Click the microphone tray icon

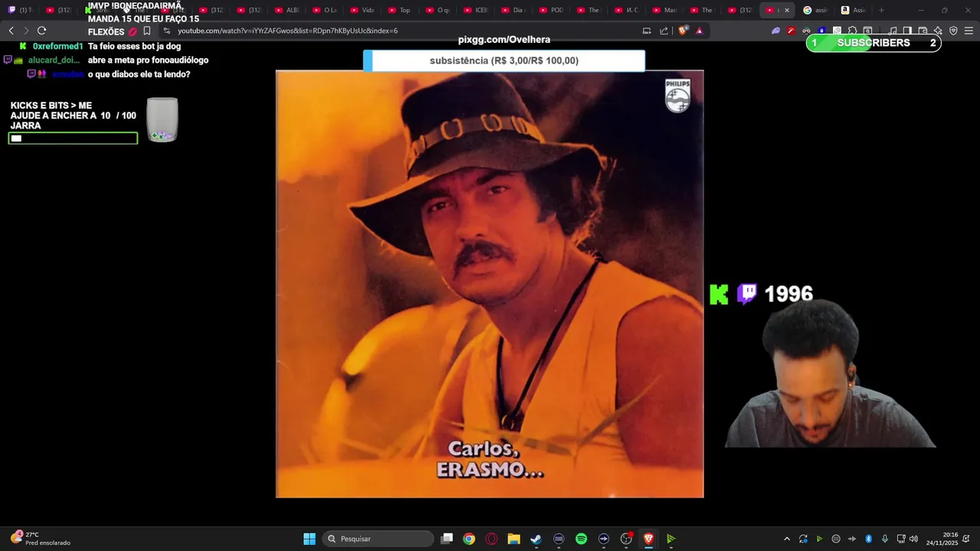(x=885, y=539)
